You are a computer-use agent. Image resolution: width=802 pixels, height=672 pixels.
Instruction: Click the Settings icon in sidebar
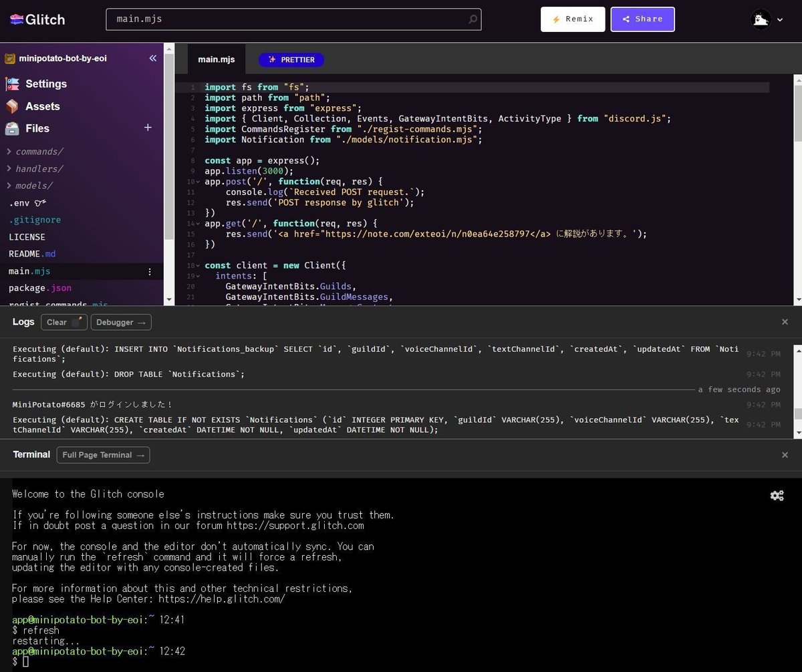pyautogui.click(x=13, y=83)
